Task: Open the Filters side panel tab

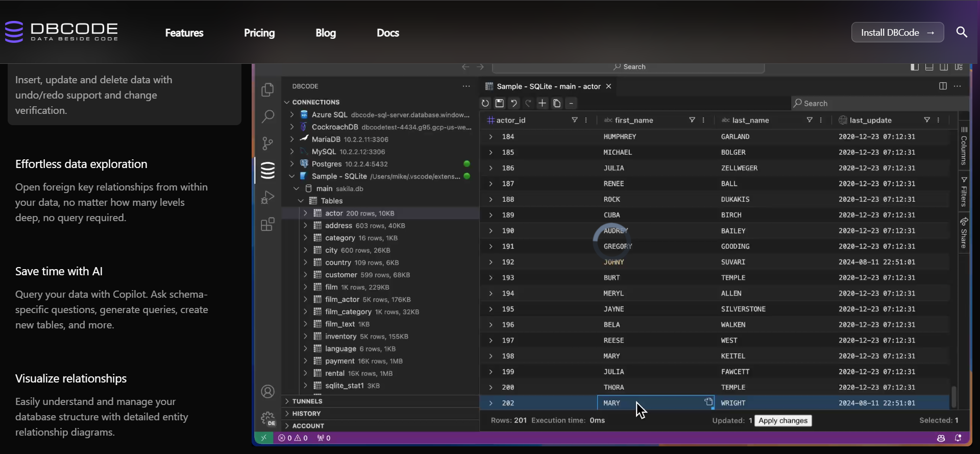Action: tap(964, 192)
